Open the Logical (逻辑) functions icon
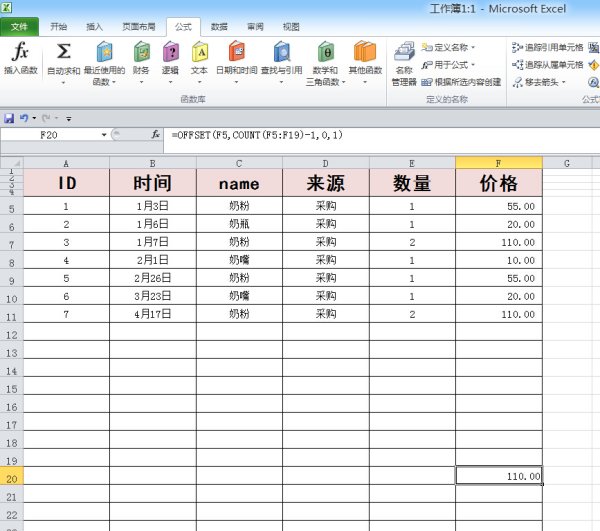The height and width of the screenshot is (531, 600). [171, 53]
